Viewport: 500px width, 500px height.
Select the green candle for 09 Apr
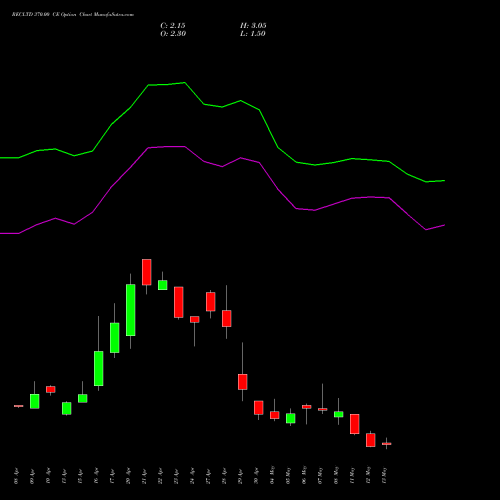coord(35,401)
